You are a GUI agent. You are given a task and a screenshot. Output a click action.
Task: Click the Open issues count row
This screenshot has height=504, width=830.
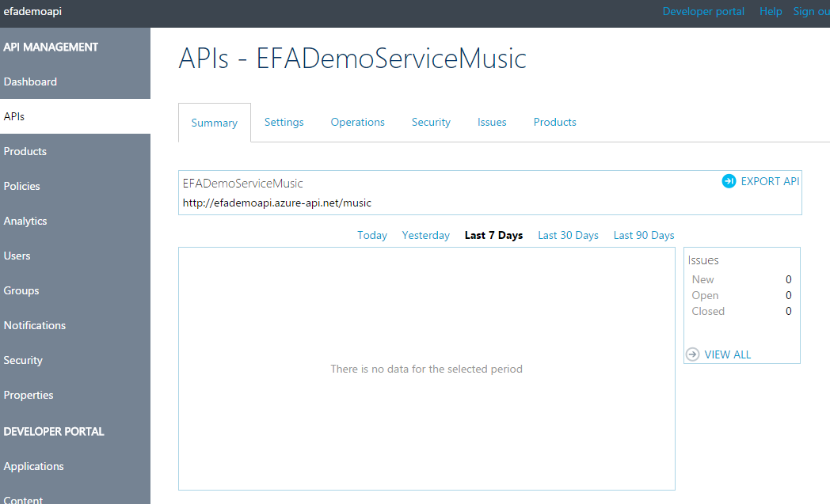tap(741, 296)
